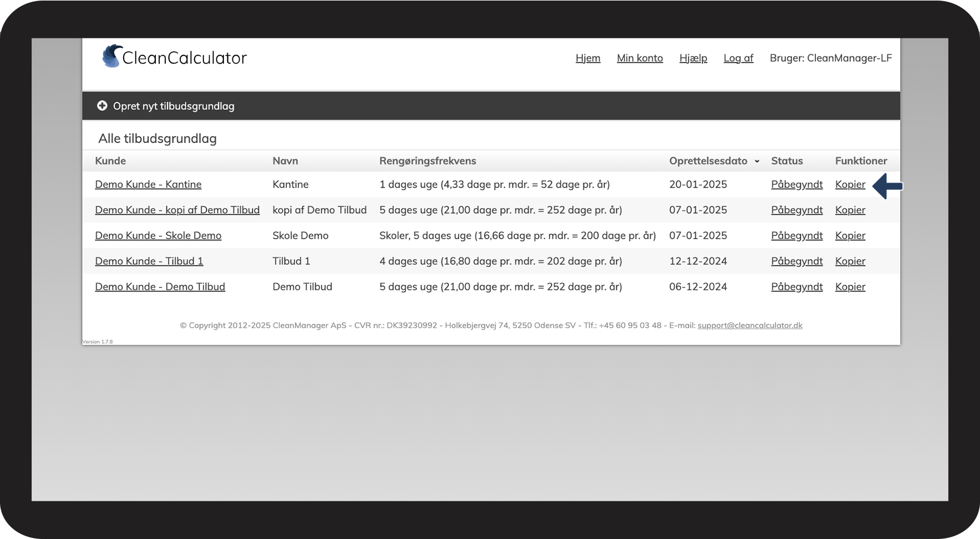
Task: Go to Hjem in the top menu
Action: pyautogui.click(x=588, y=58)
